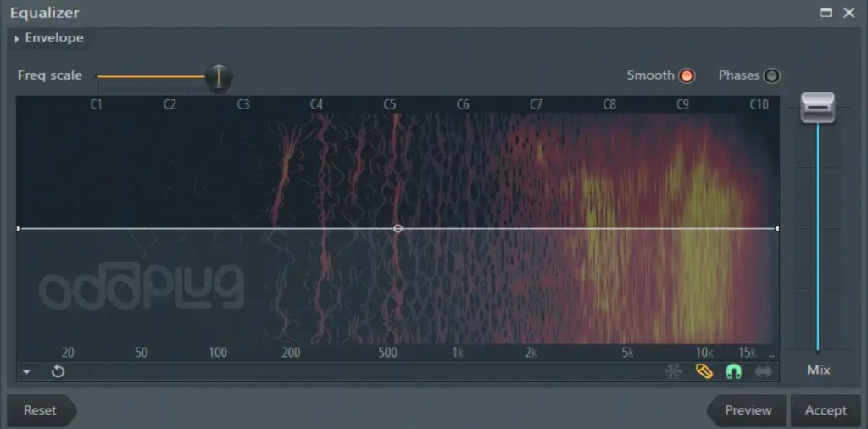Open the envelope options dropdown arrow
The height and width of the screenshot is (429, 868).
click(26, 372)
